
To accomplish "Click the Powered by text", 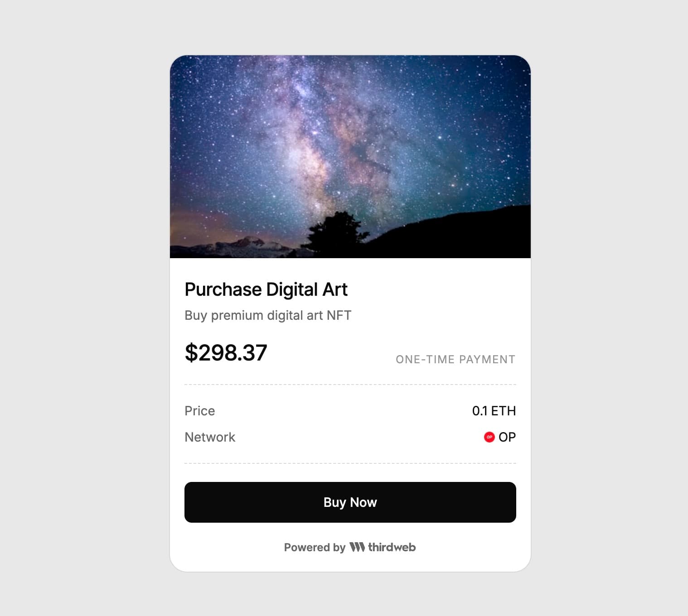I will (x=315, y=547).
